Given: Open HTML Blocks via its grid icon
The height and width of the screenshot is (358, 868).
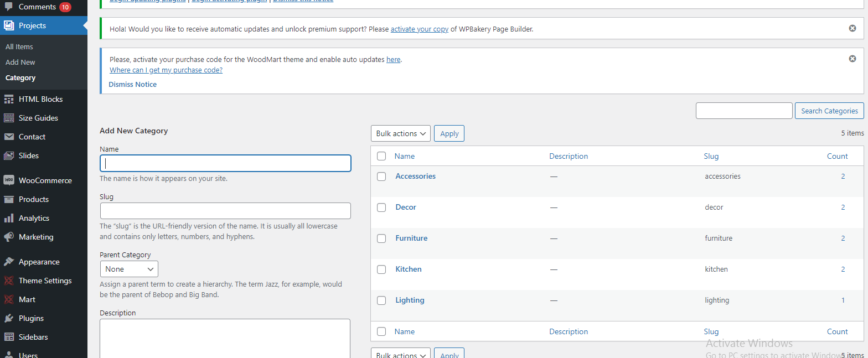Looking at the screenshot, I should pos(9,100).
